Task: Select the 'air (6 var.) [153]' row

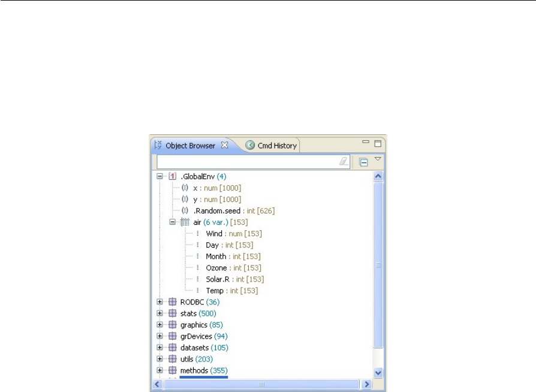Action: [221, 222]
